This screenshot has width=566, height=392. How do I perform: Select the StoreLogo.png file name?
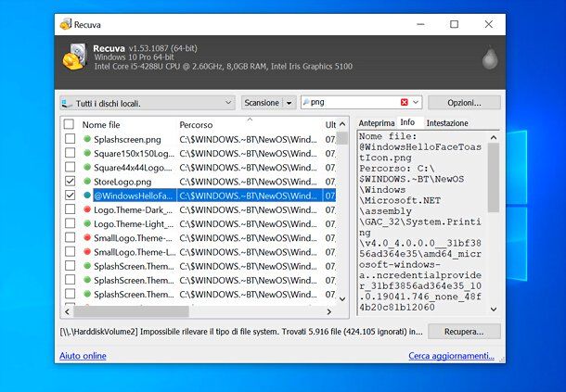(122, 182)
